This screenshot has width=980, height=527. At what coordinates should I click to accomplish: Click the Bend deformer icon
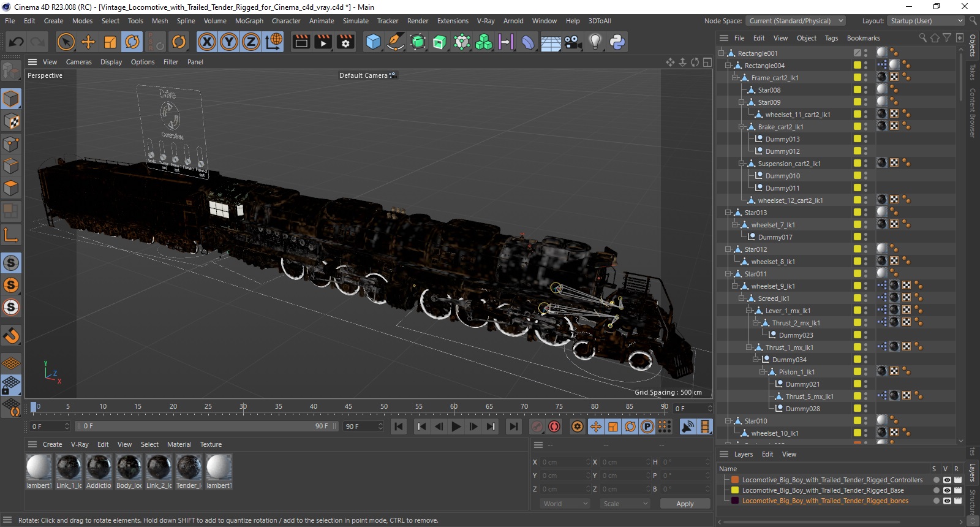[x=528, y=42]
